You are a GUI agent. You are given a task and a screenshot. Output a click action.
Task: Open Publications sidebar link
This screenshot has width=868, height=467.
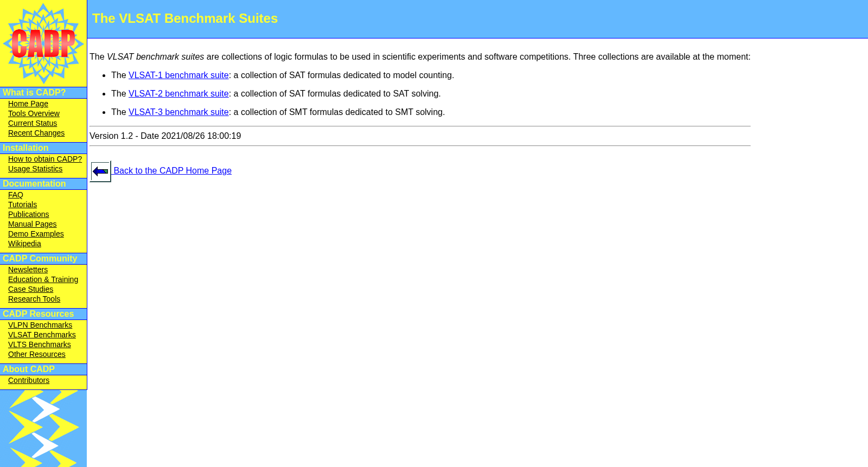[x=28, y=214]
